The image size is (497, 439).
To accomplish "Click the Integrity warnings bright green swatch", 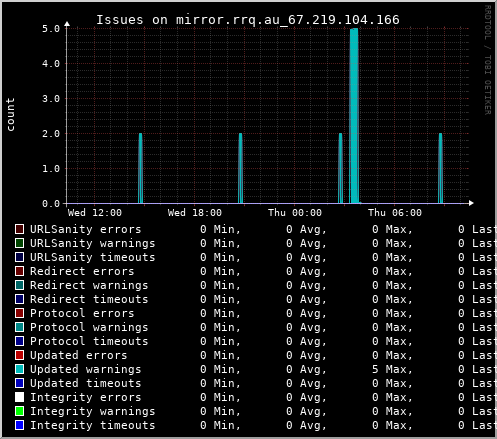I will (20, 411).
